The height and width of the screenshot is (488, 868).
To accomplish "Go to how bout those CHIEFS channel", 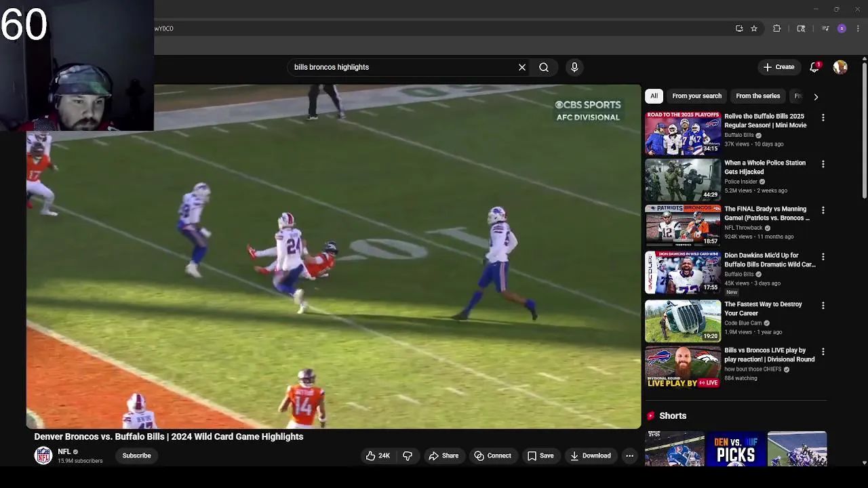I will coord(753,369).
